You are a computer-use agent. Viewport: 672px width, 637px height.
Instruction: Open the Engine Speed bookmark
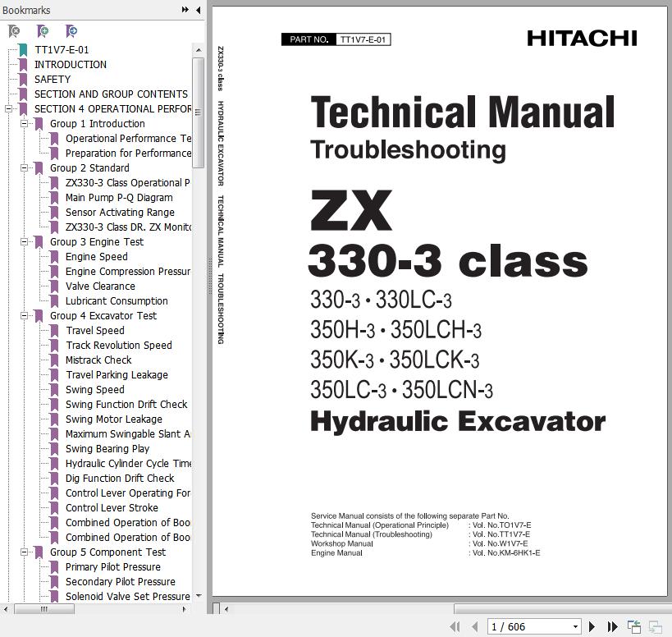(x=97, y=257)
